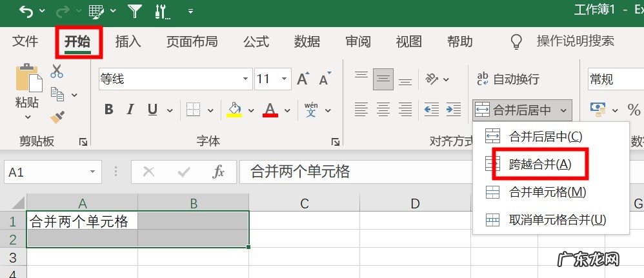Image resolution: width=644 pixels, height=278 pixels.
Task: Open Customize Quick Access Toolbar arrow
Action: [190, 12]
